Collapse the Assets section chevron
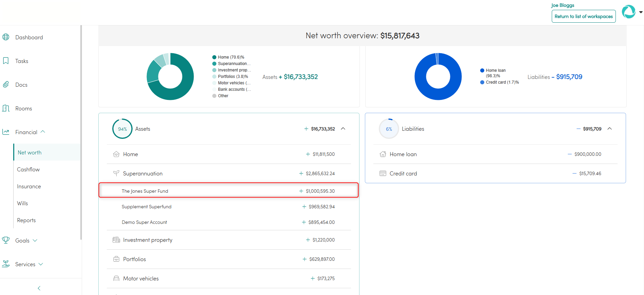 pos(343,129)
